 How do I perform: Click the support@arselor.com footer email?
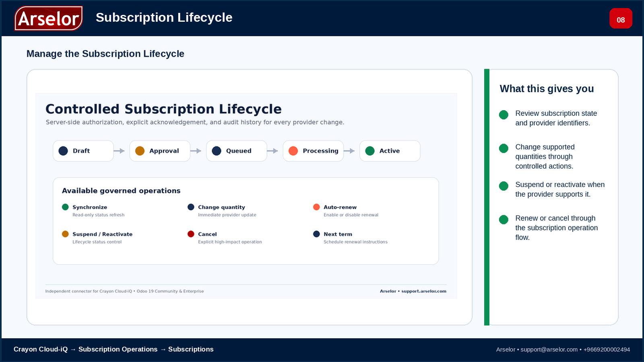(x=549, y=350)
